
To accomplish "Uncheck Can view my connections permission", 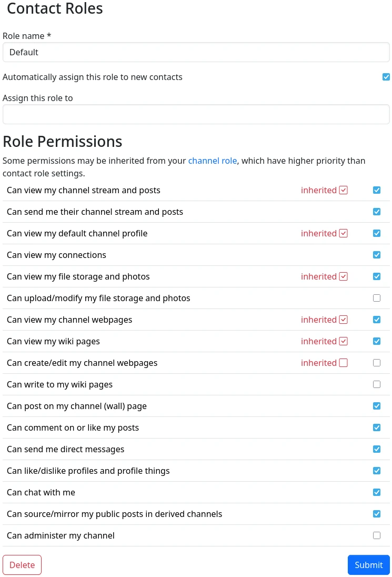I will pyautogui.click(x=377, y=255).
